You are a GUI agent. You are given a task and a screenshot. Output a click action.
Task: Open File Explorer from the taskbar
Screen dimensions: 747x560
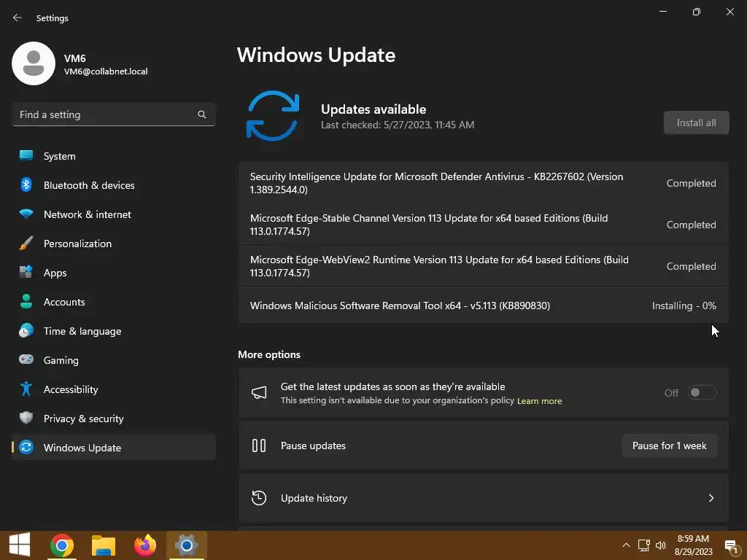tap(104, 545)
